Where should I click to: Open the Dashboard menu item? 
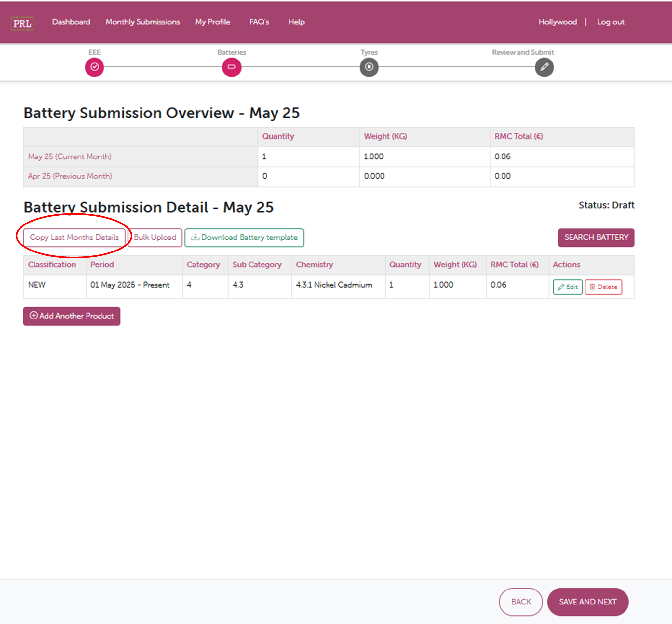(x=71, y=21)
